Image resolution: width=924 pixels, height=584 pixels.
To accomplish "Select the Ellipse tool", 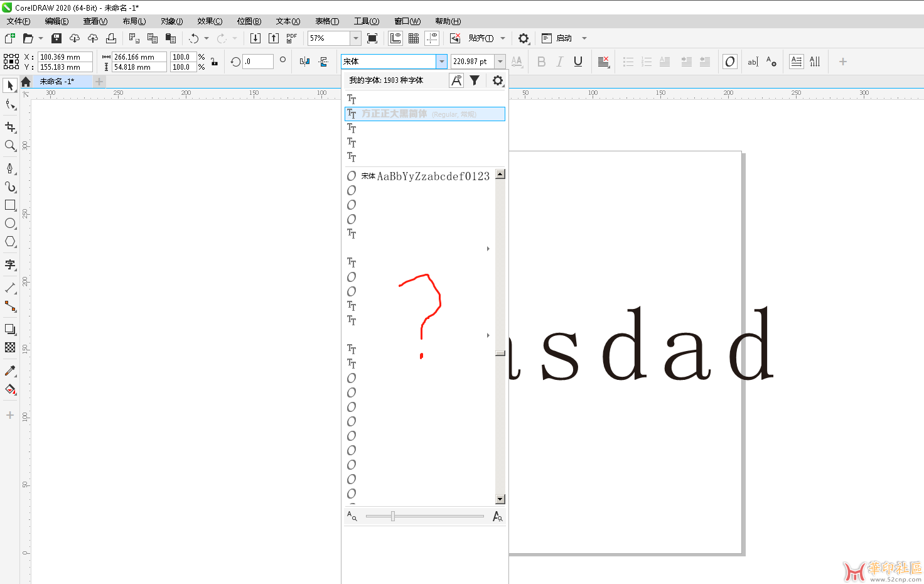I will (10, 224).
